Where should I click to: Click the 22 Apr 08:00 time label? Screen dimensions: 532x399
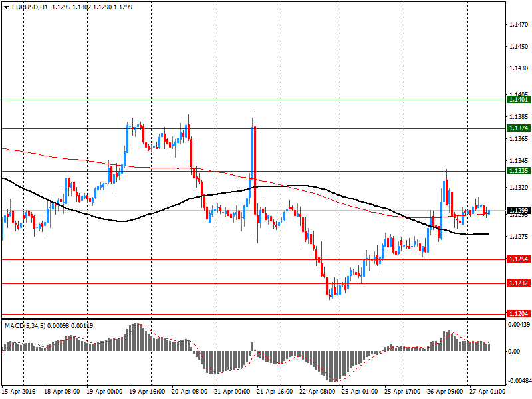pyautogui.click(x=317, y=392)
